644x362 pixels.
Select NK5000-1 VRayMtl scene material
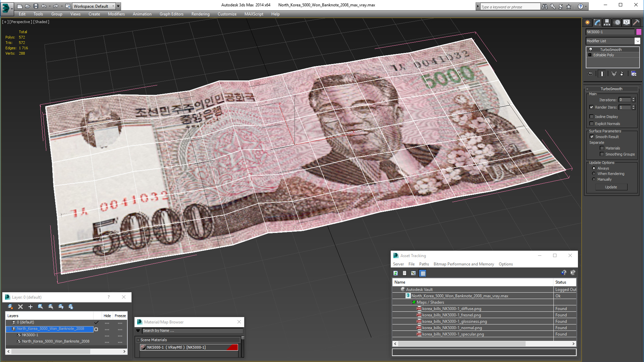tap(189, 347)
